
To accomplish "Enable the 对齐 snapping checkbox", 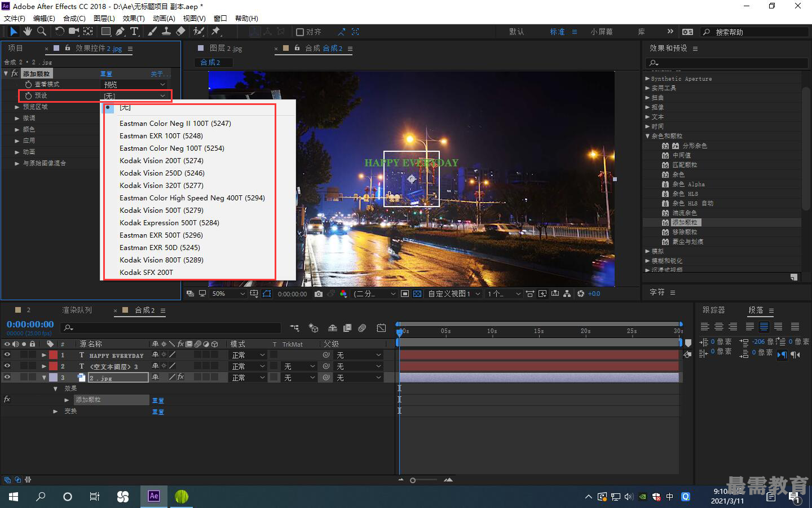I will pos(300,32).
